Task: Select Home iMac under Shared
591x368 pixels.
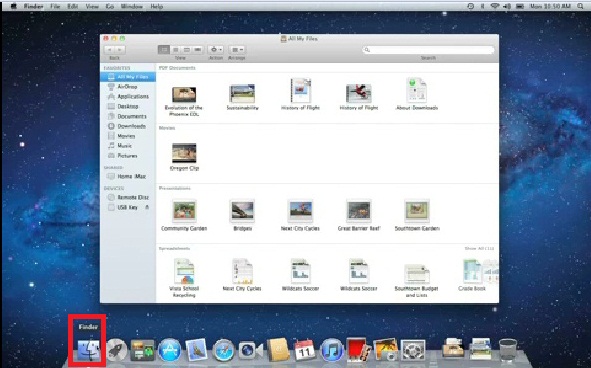Action: 128,176
